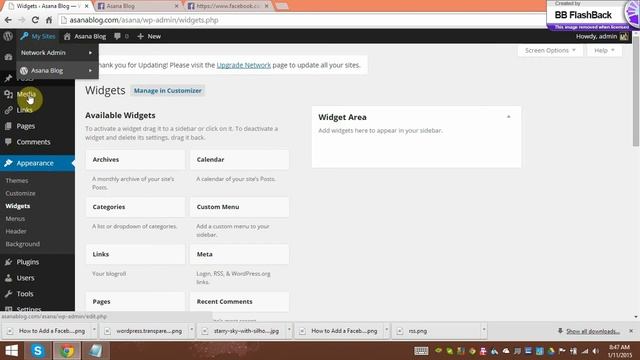
Task: Switch to the facebook.com browser tab
Action: click(227, 6)
